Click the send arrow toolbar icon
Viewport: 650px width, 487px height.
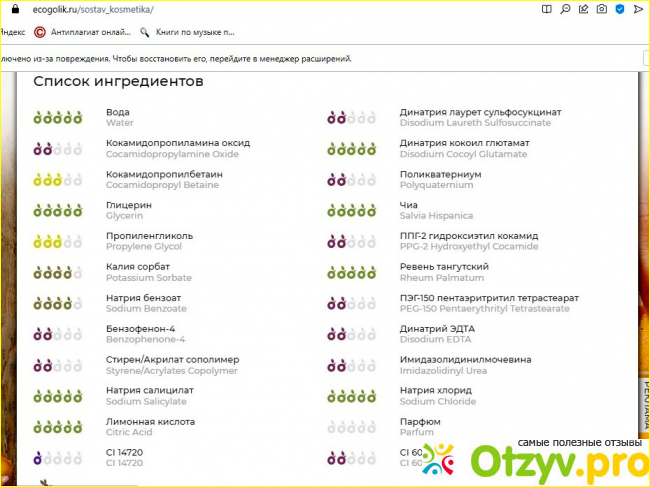640,9
